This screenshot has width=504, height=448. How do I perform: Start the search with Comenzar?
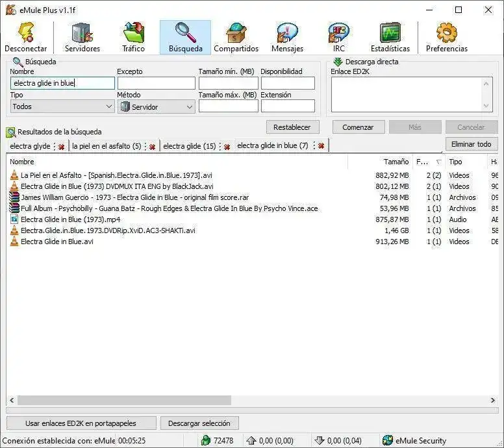pos(359,127)
